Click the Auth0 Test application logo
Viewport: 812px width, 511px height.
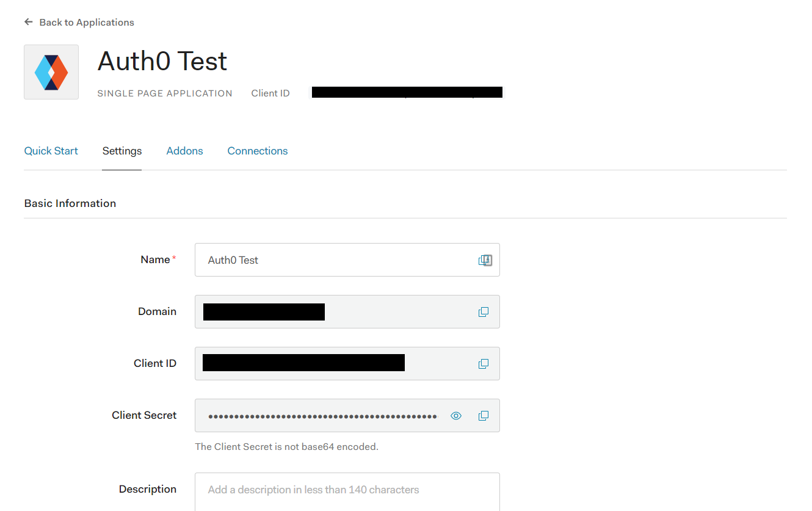pos(51,72)
